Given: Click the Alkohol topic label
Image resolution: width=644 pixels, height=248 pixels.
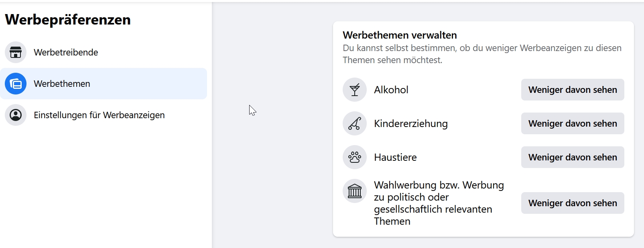Looking at the screenshot, I should [x=391, y=90].
